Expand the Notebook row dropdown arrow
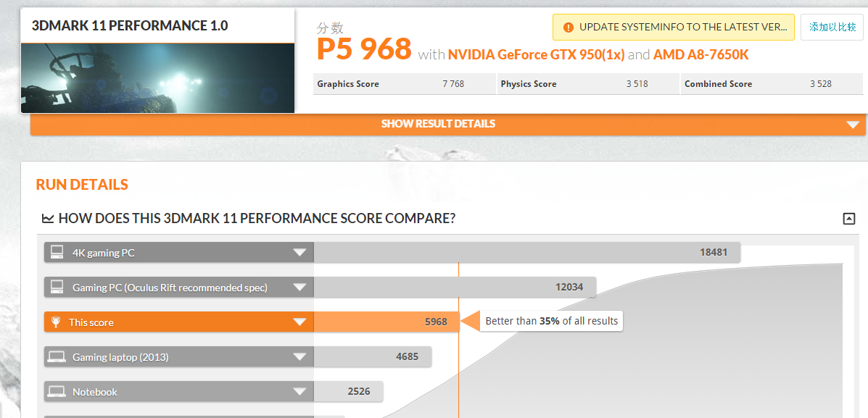The image size is (868, 418). (x=299, y=392)
